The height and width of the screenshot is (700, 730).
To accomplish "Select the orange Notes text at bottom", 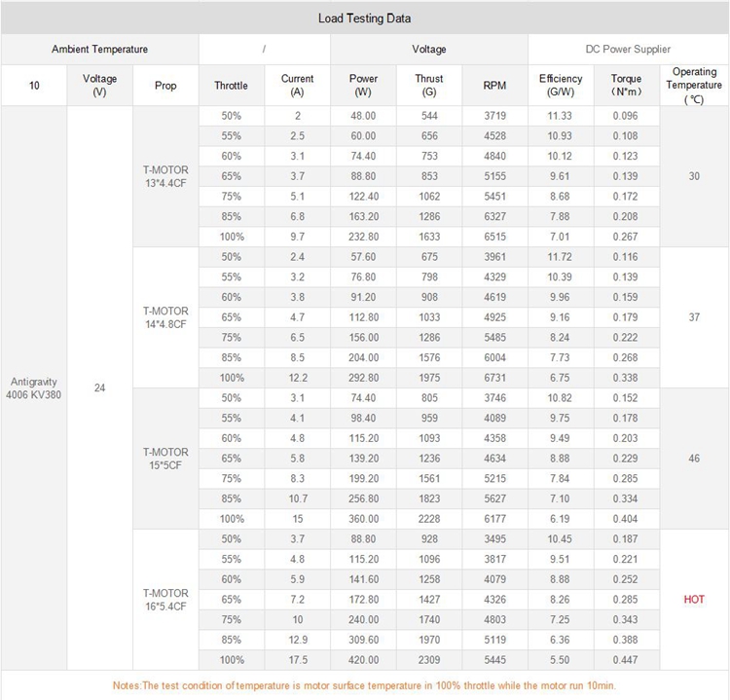I will (364, 685).
